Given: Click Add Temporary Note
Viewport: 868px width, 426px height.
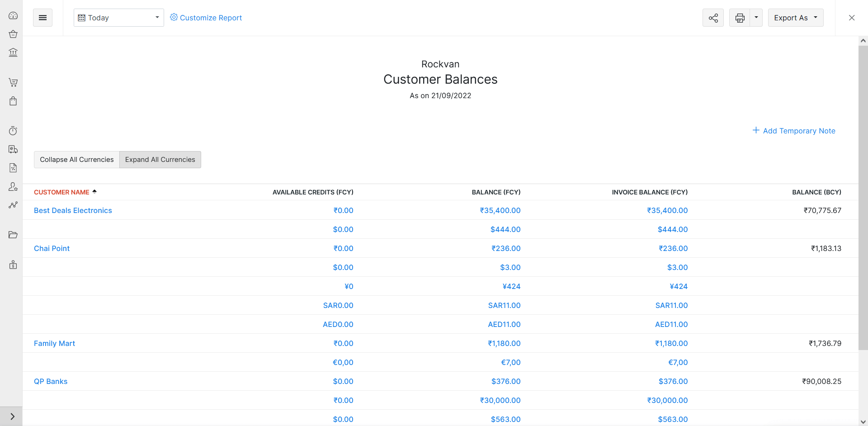Looking at the screenshot, I should [794, 131].
